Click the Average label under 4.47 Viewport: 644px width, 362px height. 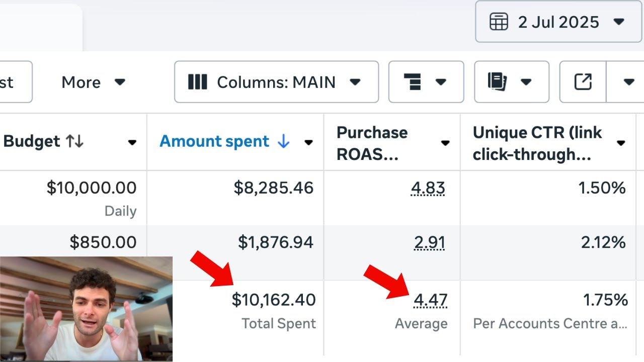421,324
